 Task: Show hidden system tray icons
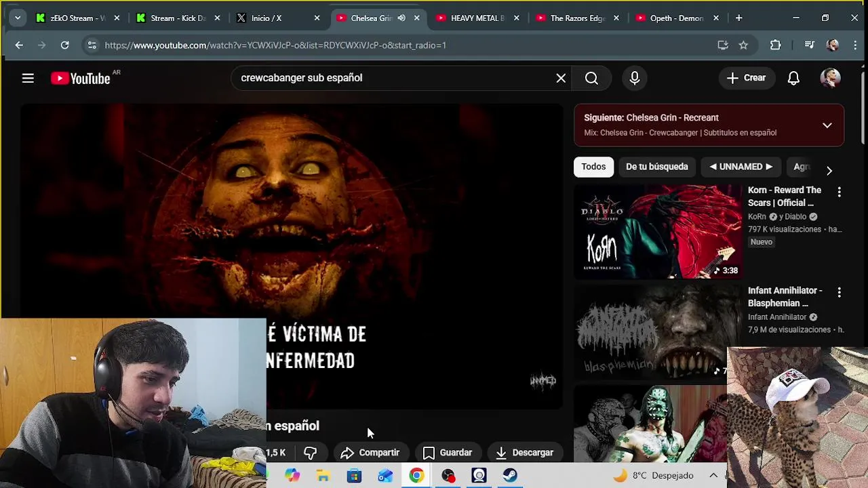713,476
